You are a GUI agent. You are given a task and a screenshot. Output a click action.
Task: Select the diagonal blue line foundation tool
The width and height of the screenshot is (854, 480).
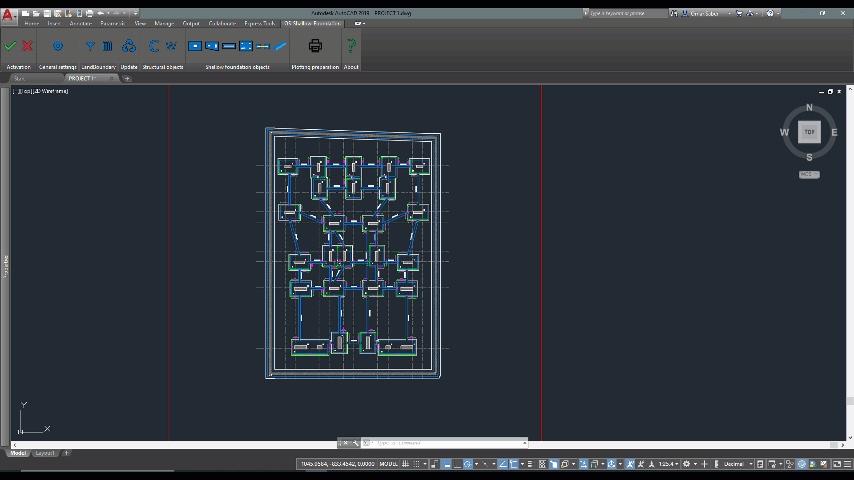(x=281, y=46)
